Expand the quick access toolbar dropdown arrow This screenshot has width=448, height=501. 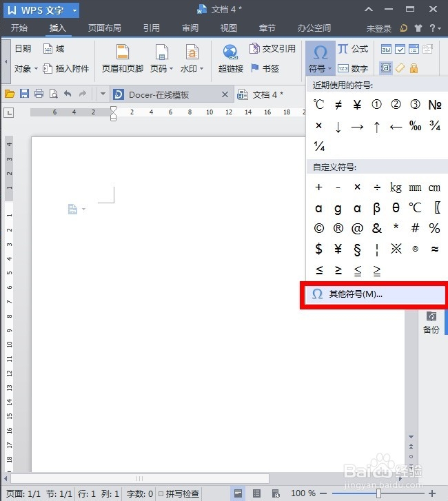tap(103, 94)
